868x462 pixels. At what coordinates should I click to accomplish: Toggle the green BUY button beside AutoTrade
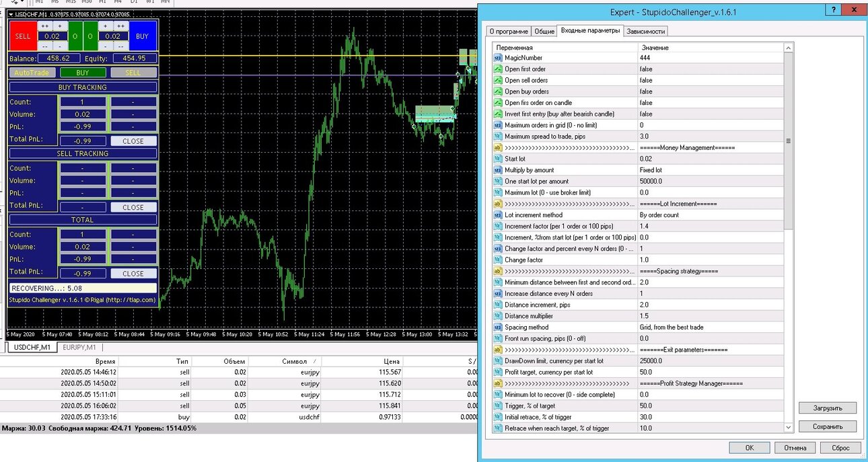tap(83, 73)
